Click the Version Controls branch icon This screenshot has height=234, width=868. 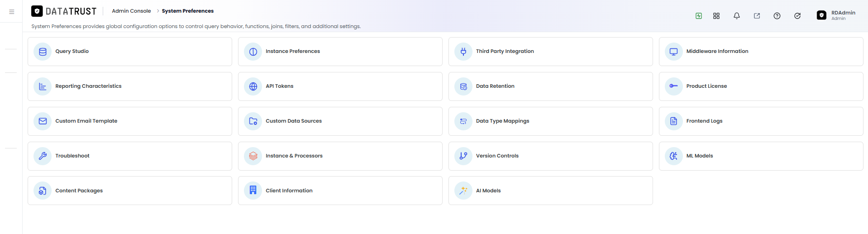(463, 156)
